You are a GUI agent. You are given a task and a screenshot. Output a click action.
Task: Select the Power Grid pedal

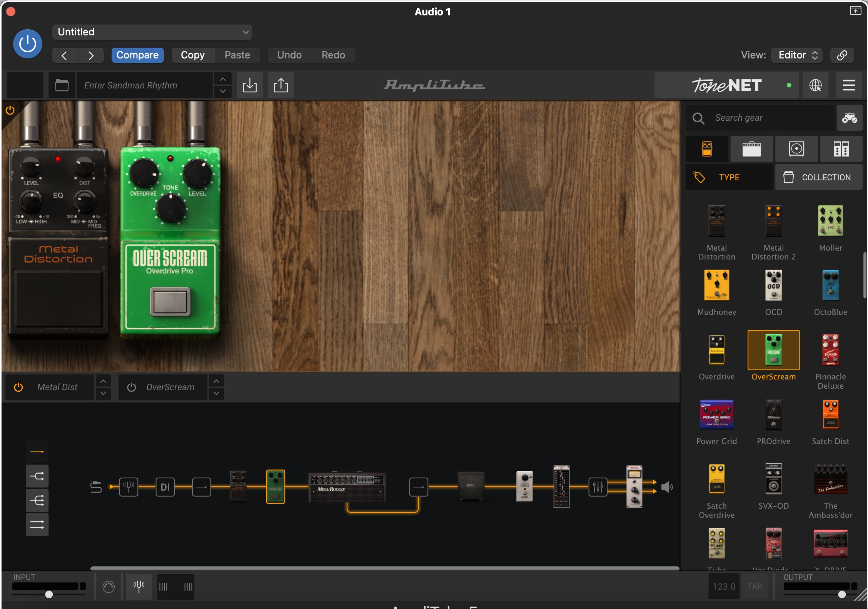click(717, 414)
